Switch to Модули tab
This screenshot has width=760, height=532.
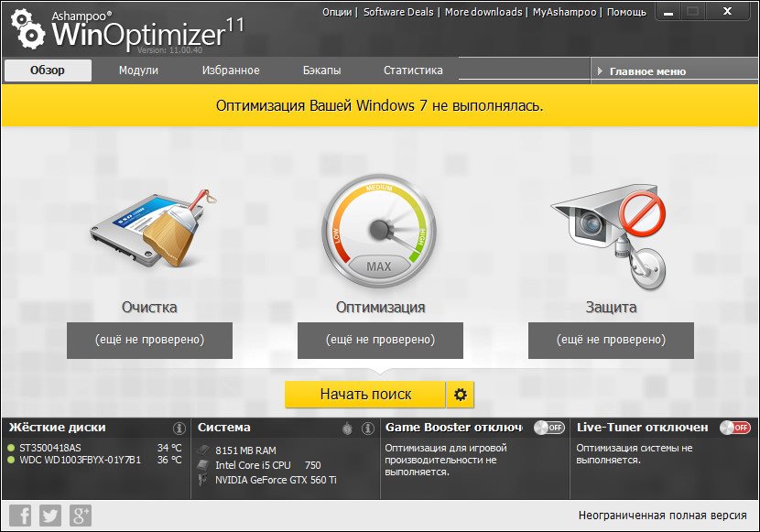pos(138,71)
